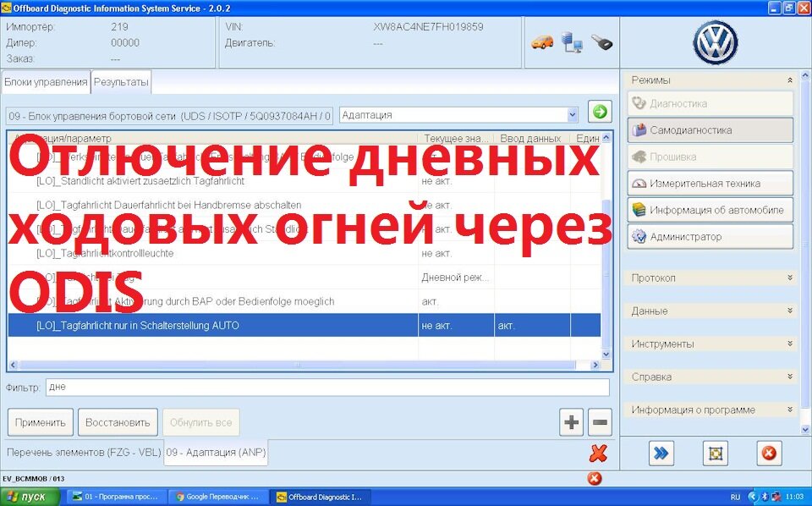The width and height of the screenshot is (812, 506).
Task: Click the right panel scroll up arrow
Action: click(805, 75)
